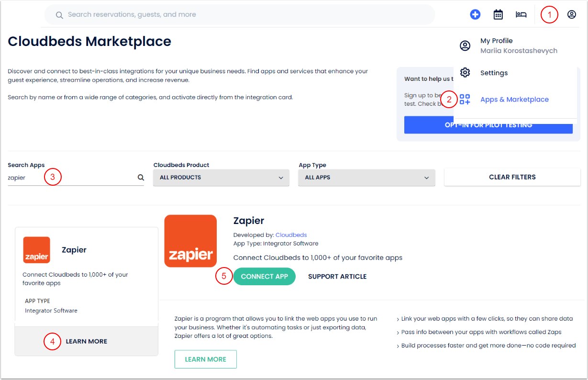This screenshot has width=588, height=380.
Task: Open the SUPPORT ARTICLE for Zapier
Action: [x=337, y=276]
